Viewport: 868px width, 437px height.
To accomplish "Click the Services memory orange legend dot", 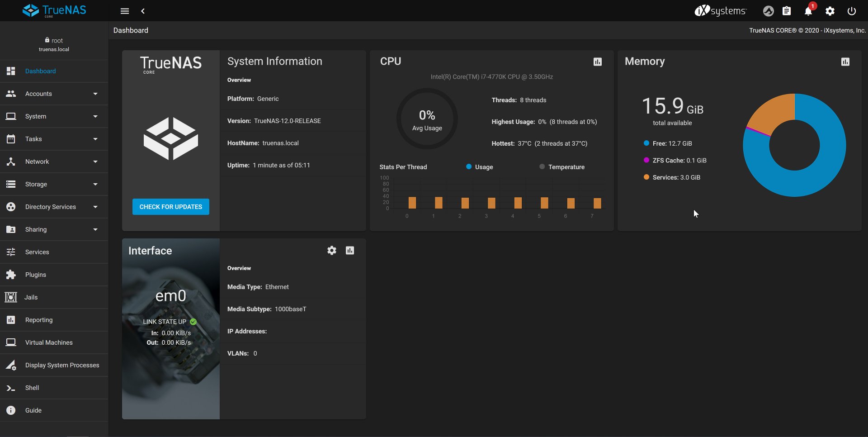I will pyautogui.click(x=646, y=177).
